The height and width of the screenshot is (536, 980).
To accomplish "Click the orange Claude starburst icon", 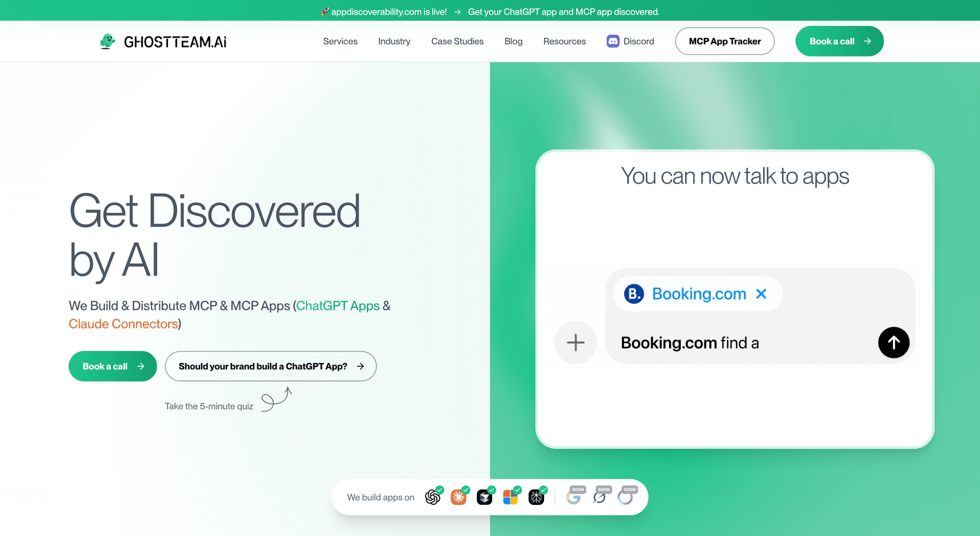I will tap(458, 497).
